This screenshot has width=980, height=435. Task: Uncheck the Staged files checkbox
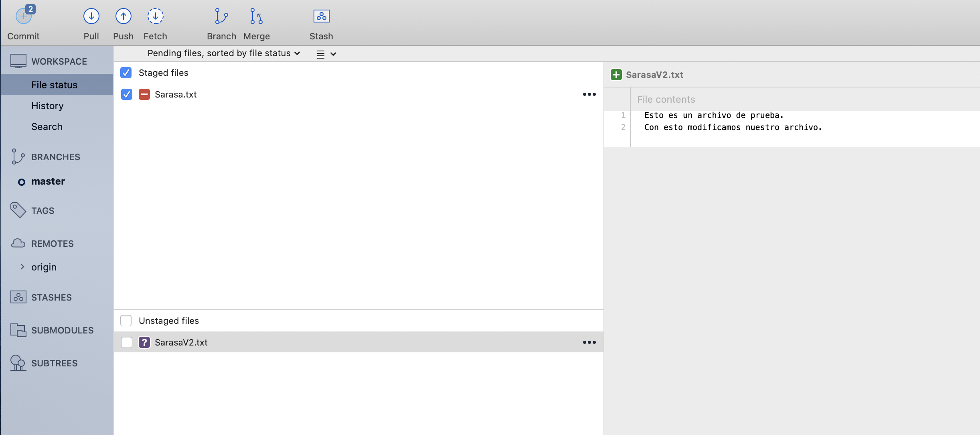click(126, 73)
